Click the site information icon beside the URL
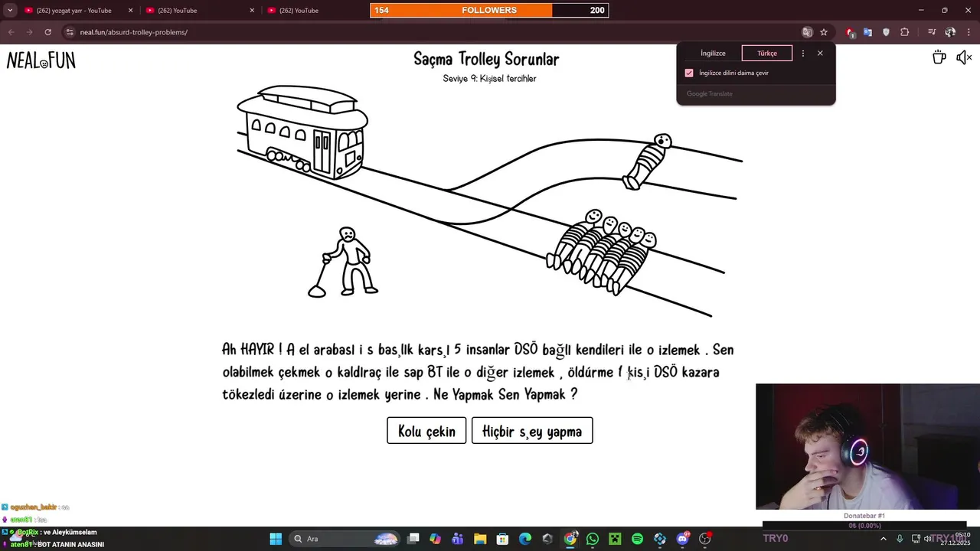Image resolution: width=980 pixels, height=551 pixels. coord(70,32)
